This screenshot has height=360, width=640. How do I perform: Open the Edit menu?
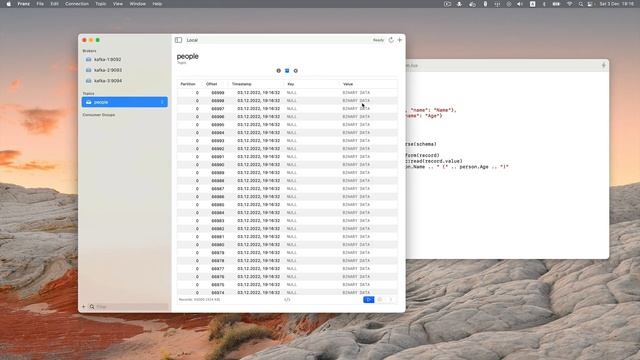tap(54, 4)
